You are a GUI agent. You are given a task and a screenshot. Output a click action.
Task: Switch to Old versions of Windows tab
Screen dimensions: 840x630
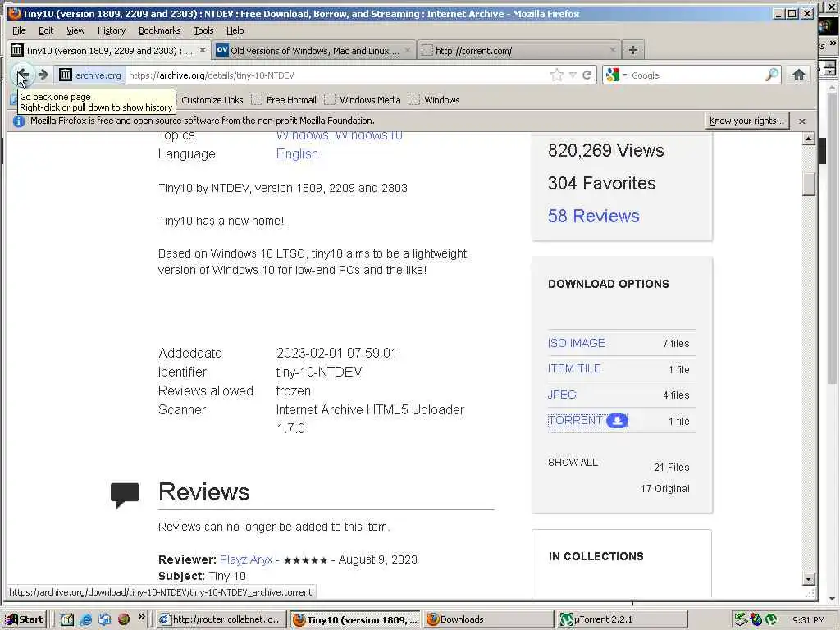tap(314, 50)
